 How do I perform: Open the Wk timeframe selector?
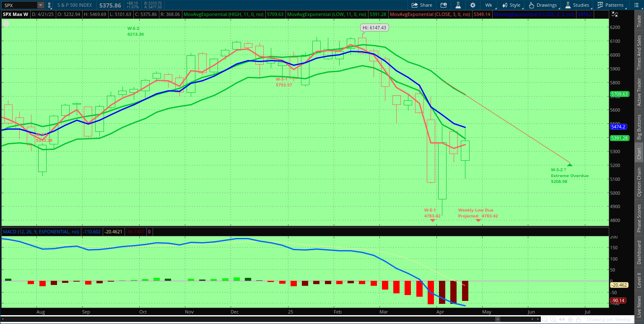point(488,5)
